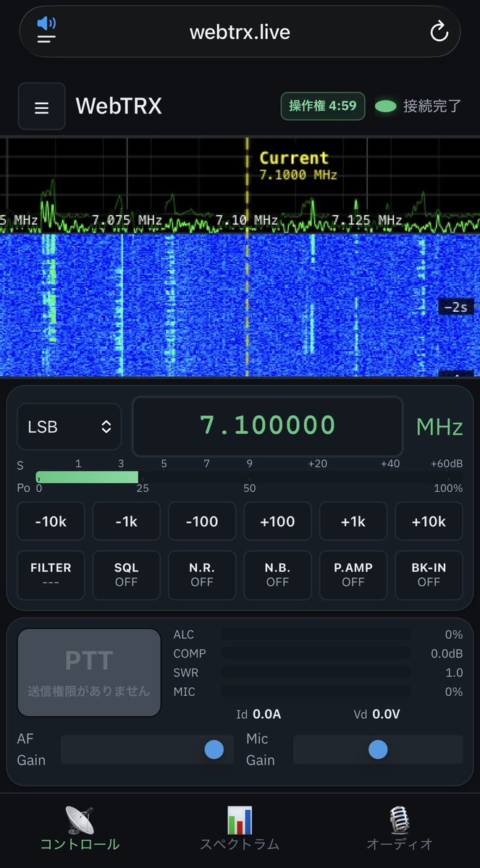The width and height of the screenshot is (480, 868).
Task: Toggle SQL squelch on
Action: pos(127,575)
